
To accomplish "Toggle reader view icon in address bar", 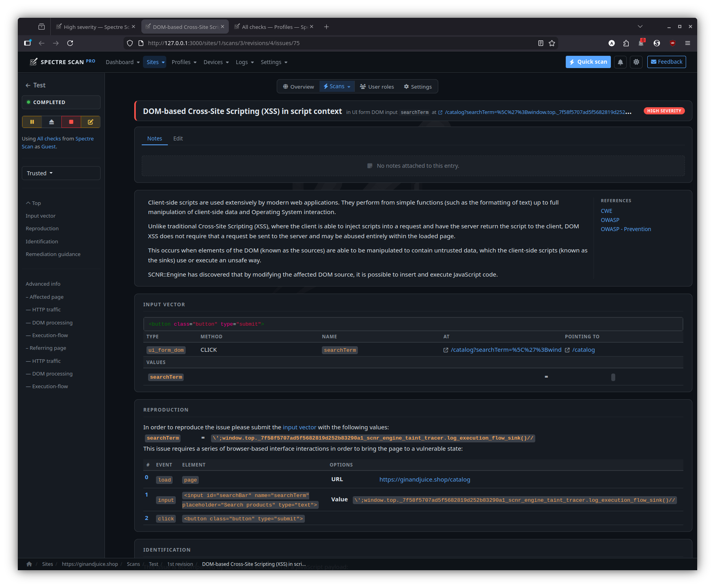I will coord(541,43).
